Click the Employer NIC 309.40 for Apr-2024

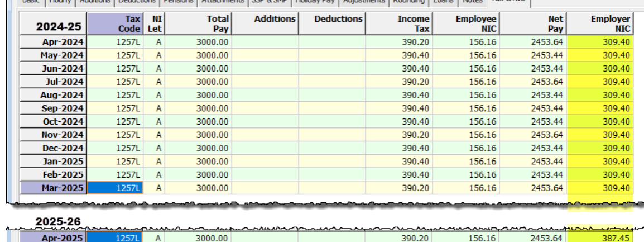click(600, 42)
